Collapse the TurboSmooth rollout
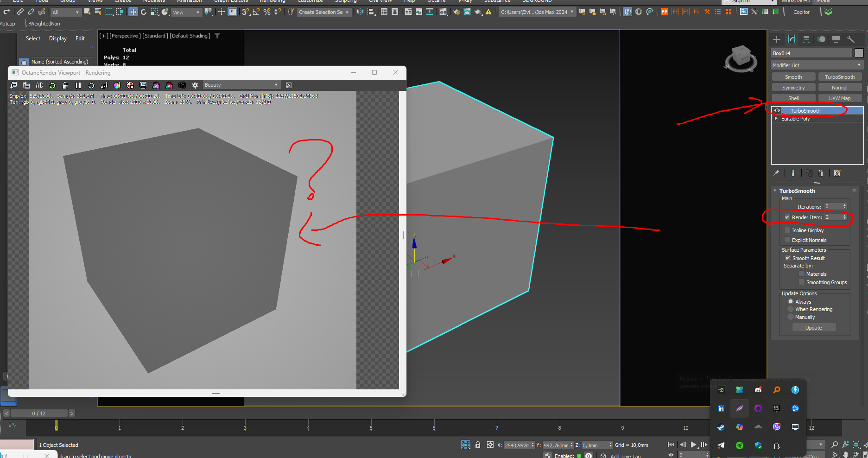868x458 pixels. pyautogui.click(x=775, y=191)
